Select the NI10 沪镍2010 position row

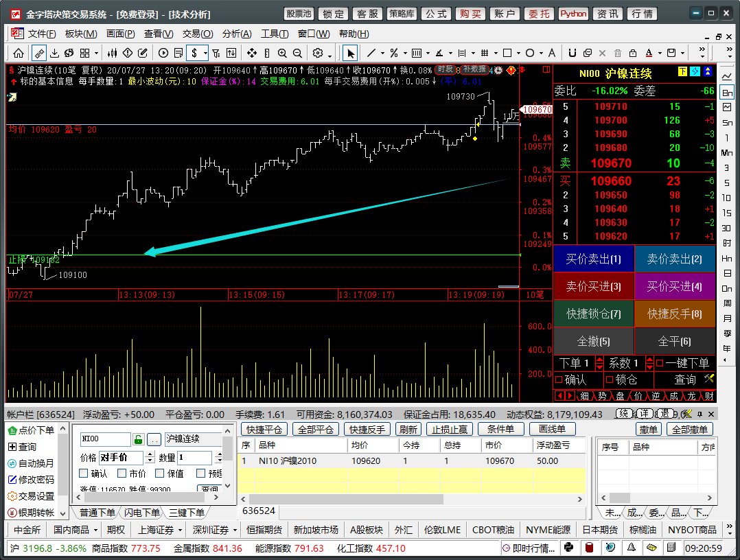pos(412,461)
